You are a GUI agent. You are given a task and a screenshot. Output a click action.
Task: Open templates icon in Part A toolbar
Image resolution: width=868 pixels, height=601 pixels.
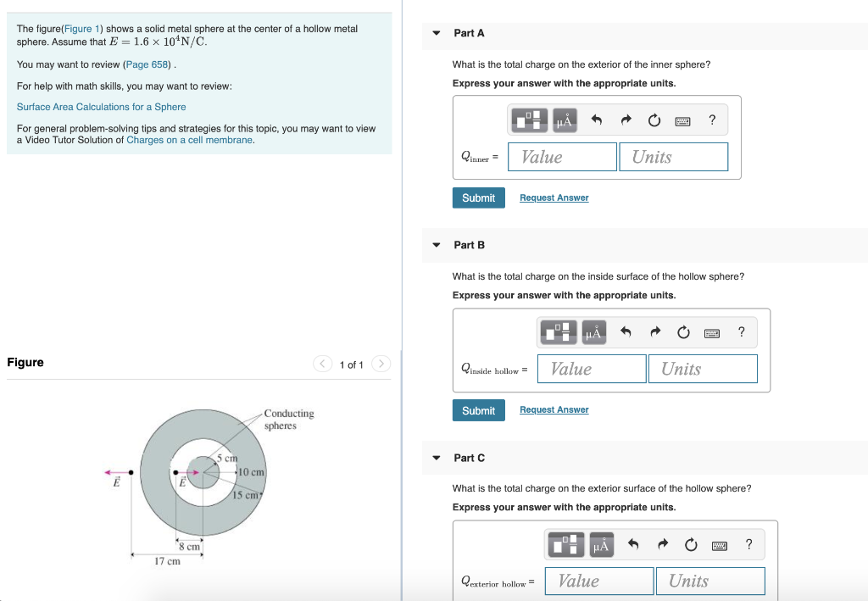529,120
